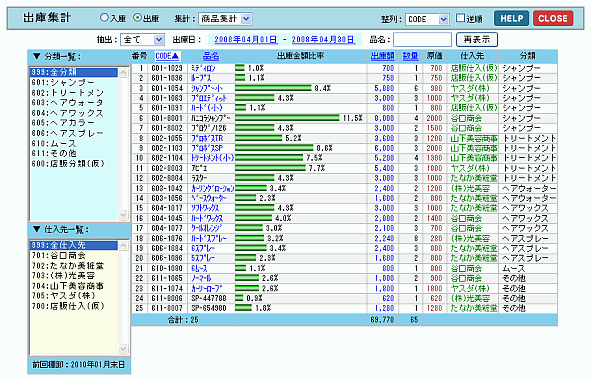Select the 出庫 radio button
This screenshot has height=381, width=591.
138,18
